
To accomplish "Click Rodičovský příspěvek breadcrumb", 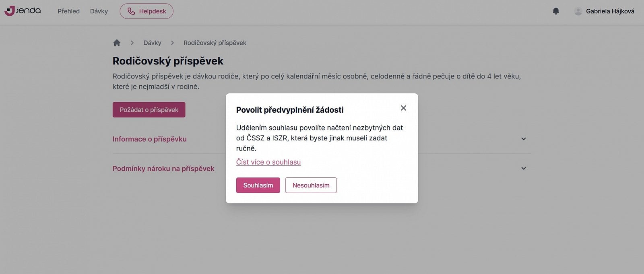I will pos(215,43).
